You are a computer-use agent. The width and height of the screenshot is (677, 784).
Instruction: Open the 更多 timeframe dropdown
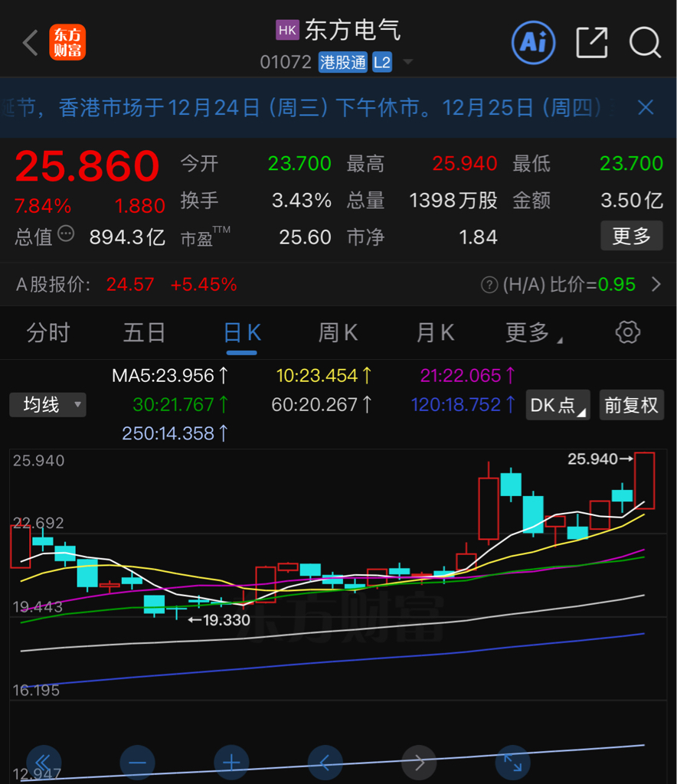[x=534, y=332]
